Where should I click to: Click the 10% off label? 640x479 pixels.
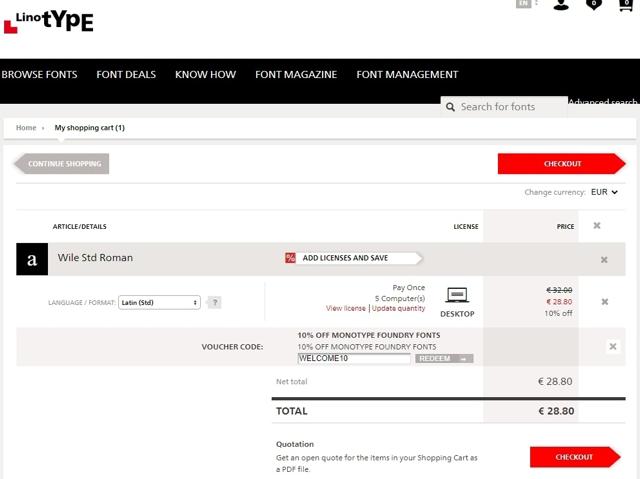558,313
